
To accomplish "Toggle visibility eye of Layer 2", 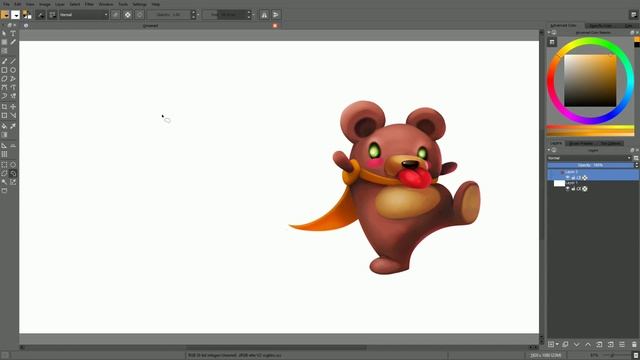I will pyautogui.click(x=568, y=178).
